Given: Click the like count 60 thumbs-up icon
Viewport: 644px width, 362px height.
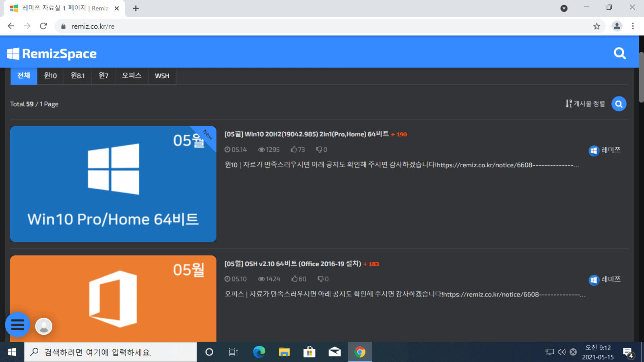Looking at the screenshot, I should coord(295,279).
